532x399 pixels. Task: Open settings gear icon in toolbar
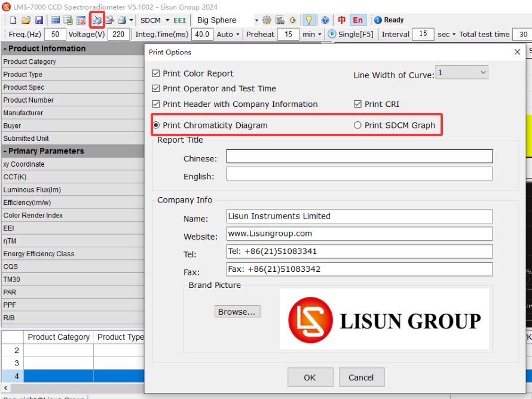[x=267, y=20]
